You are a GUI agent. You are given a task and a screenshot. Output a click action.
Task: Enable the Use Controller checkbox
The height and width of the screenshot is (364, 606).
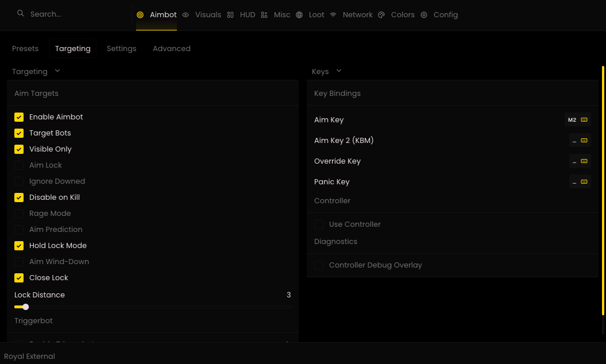[319, 224]
